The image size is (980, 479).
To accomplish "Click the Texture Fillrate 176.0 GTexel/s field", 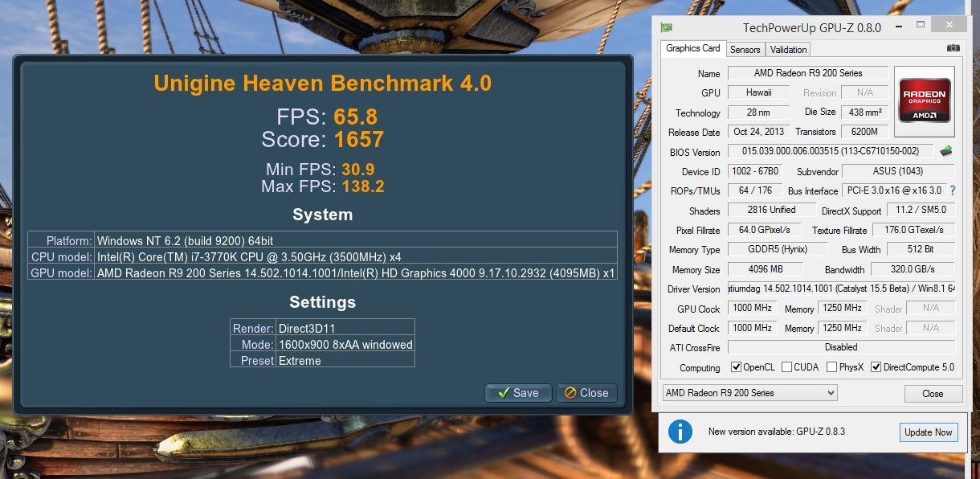I will (914, 230).
